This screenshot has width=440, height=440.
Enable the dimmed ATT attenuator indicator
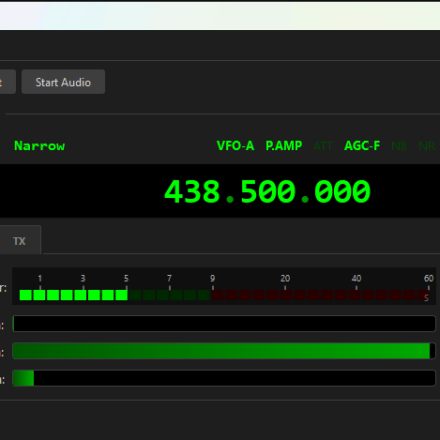tap(323, 146)
